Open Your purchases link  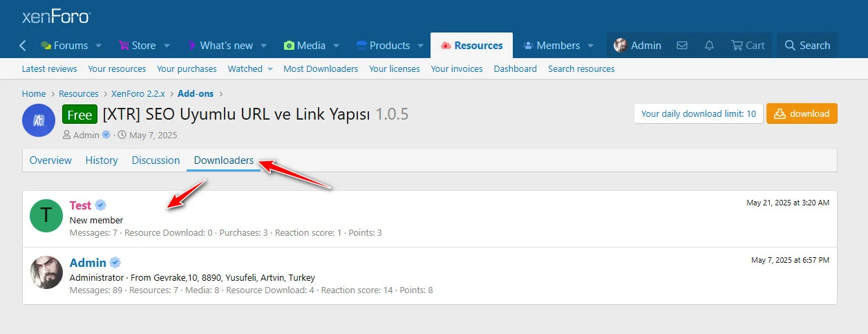(187, 68)
